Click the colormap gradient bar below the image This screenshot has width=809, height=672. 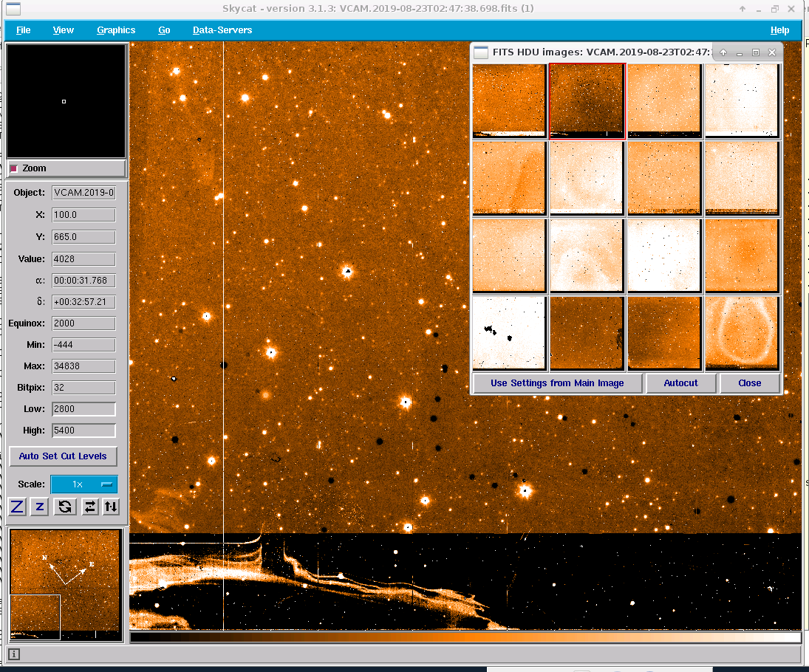(465, 637)
